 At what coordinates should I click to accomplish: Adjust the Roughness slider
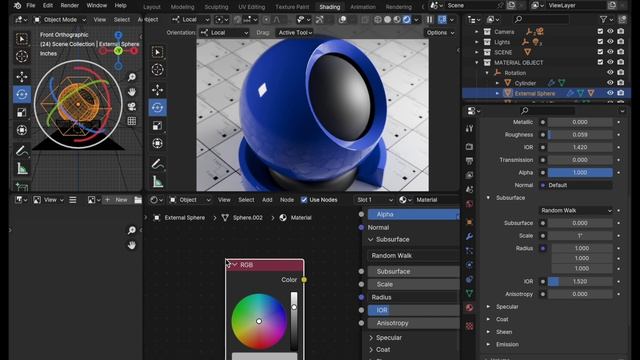click(580, 135)
